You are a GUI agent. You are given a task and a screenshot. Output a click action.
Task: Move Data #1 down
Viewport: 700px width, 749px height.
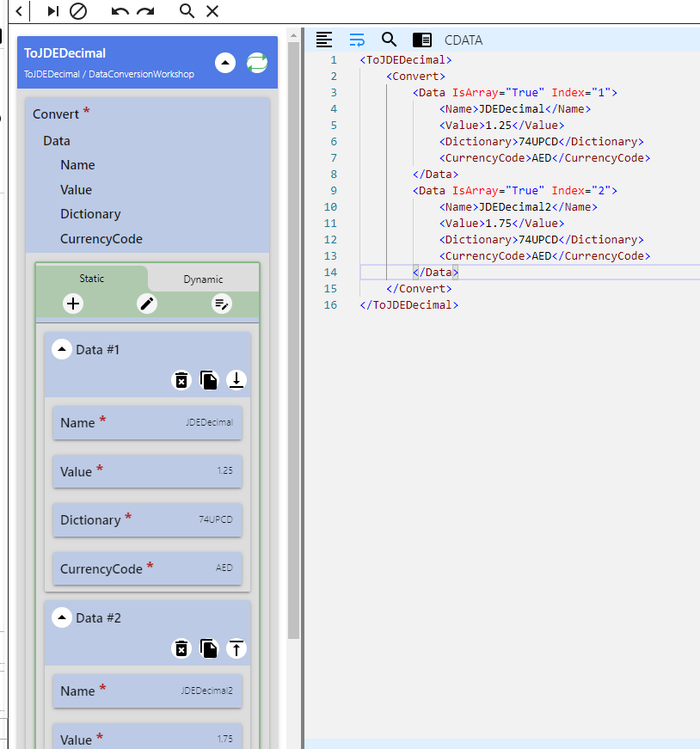coord(236,381)
